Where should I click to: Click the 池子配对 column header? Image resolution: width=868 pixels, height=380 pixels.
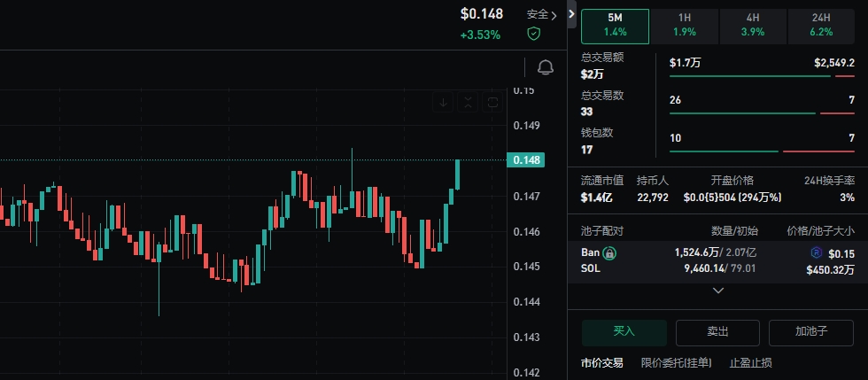(x=601, y=231)
